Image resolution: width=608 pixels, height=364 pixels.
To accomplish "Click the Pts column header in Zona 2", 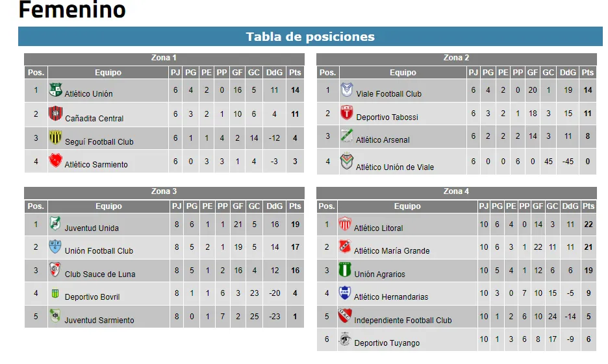I will click(587, 73).
